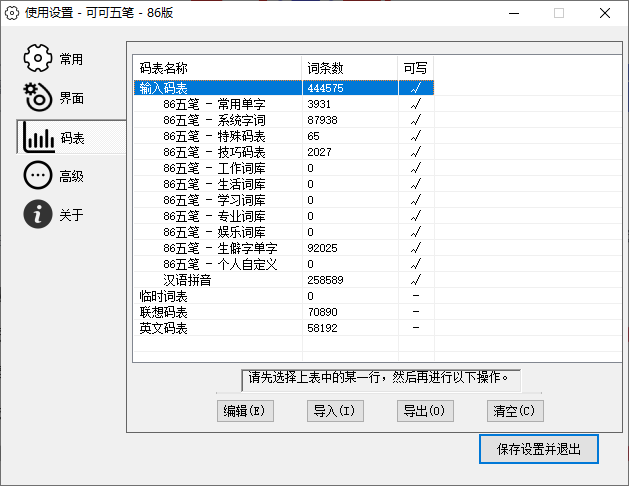Click the non-writable dash for 联想码表

[416, 312]
